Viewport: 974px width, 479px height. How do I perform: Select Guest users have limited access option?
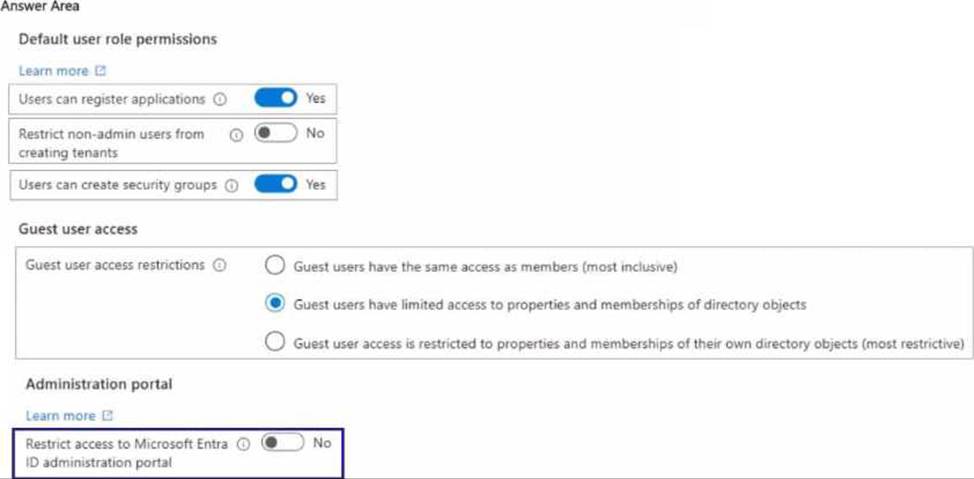[x=276, y=304]
